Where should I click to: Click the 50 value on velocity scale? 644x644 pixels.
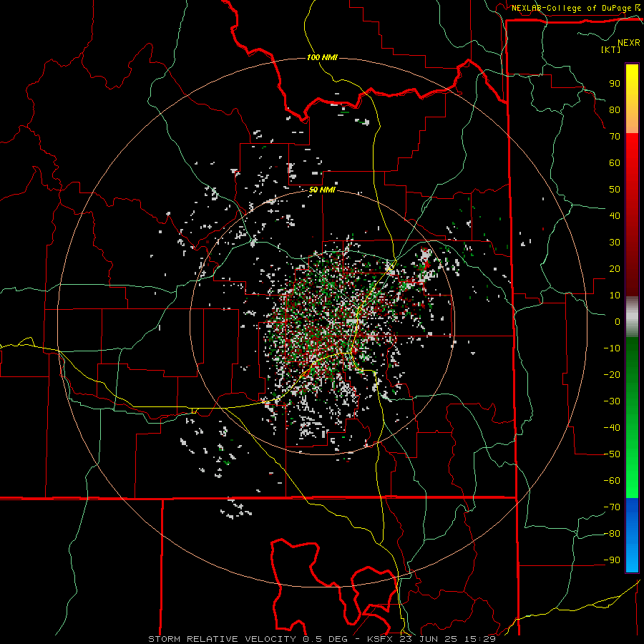click(x=615, y=190)
